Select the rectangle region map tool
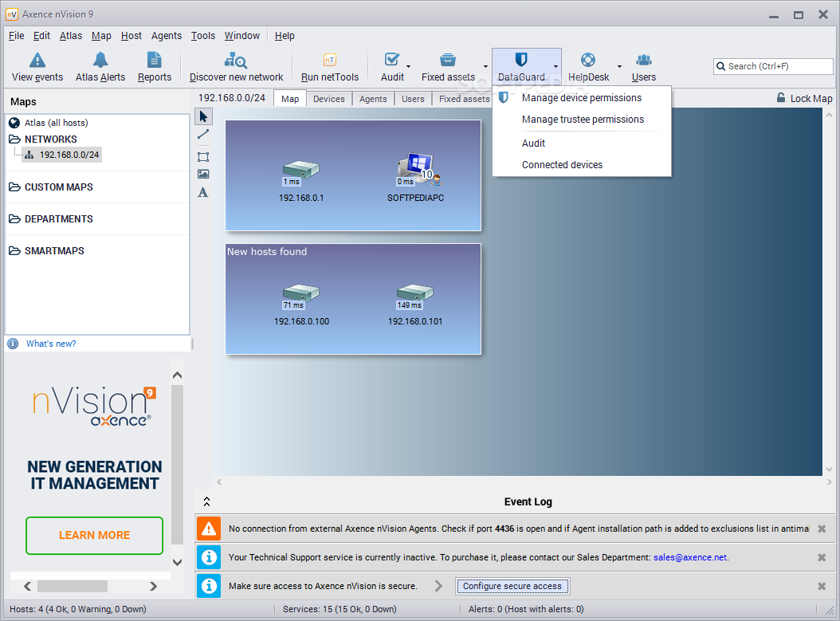The image size is (840, 621). [203, 157]
